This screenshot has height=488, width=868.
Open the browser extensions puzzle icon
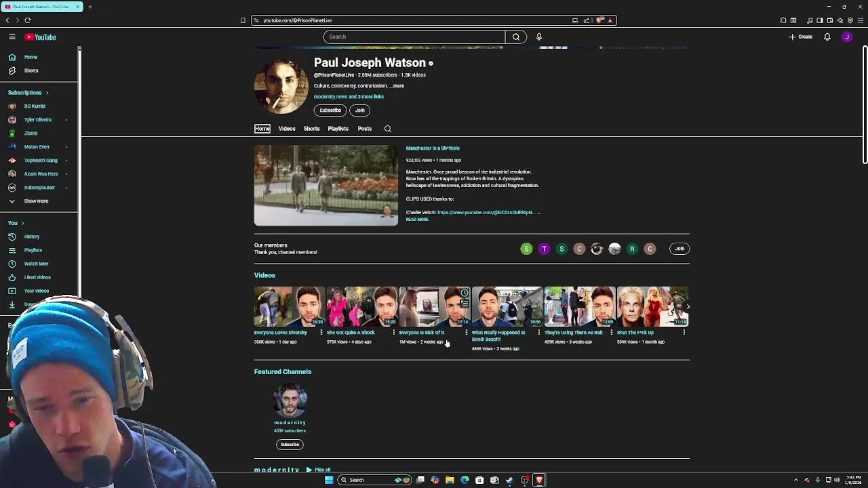coord(783,20)
